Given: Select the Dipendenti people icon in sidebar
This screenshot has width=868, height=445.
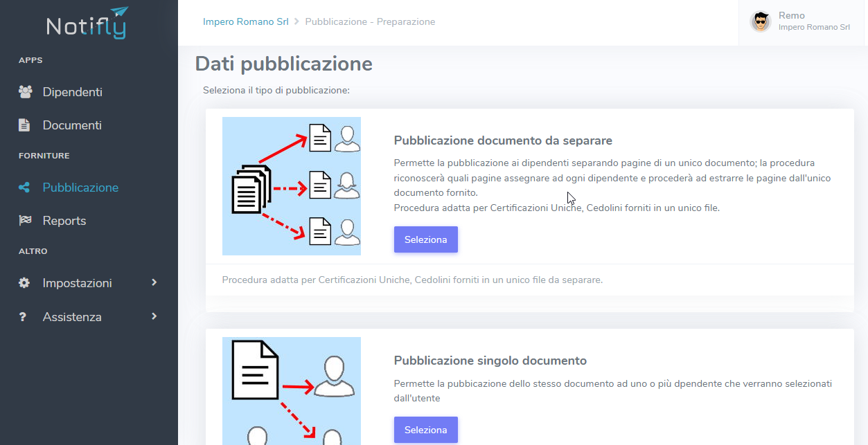Looking at the screenshot, I should tap(24, 91).
